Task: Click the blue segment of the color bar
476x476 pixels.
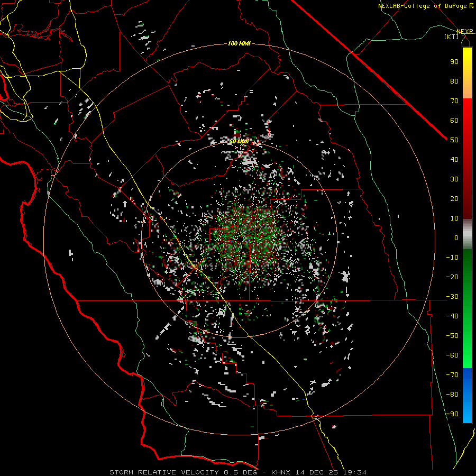Action: pos(467,395)
